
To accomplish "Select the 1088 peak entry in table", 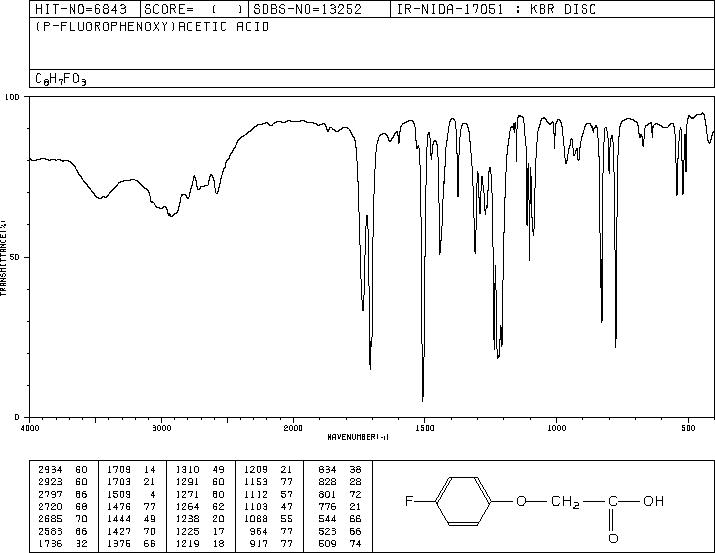I will click(269, 519).
